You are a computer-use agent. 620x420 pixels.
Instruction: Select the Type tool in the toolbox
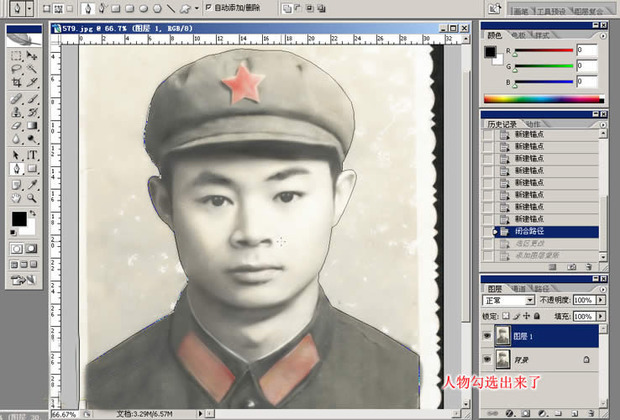click(33, 155)
